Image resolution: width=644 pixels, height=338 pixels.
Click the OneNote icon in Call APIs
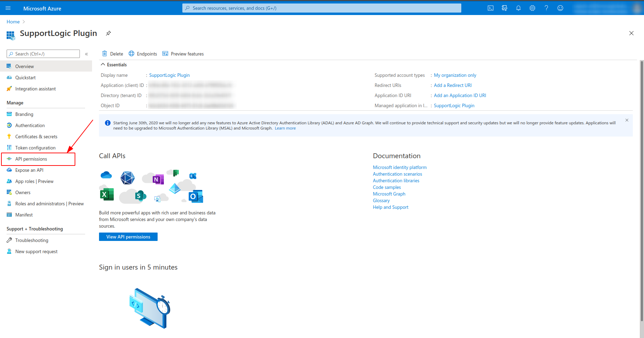tap(158, 179)
